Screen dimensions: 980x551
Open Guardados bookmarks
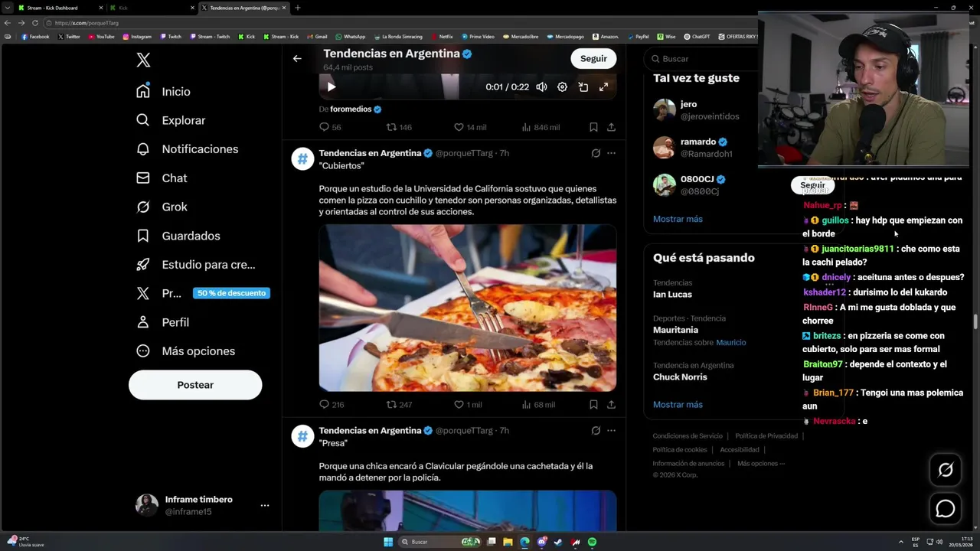[x=178, y=236]
